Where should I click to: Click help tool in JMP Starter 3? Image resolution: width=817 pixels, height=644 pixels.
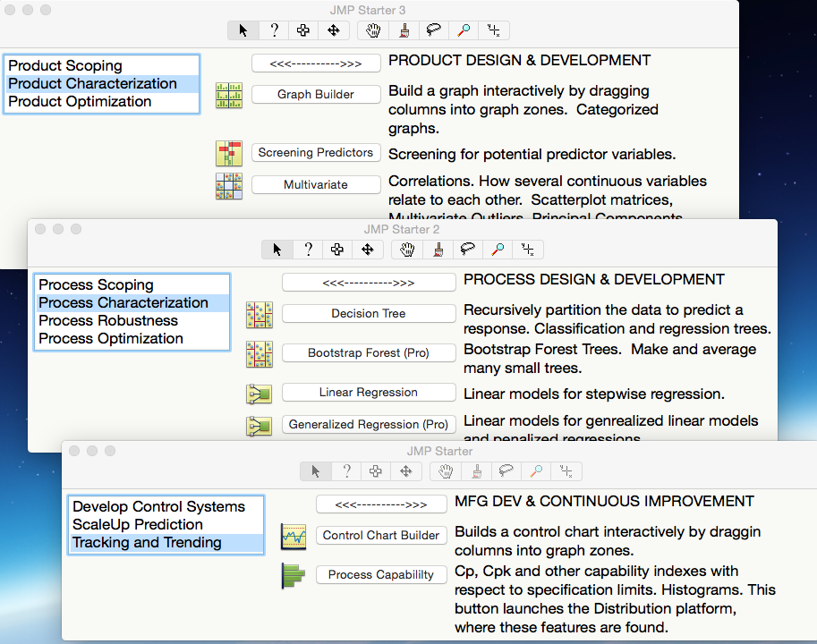point(274,30)
